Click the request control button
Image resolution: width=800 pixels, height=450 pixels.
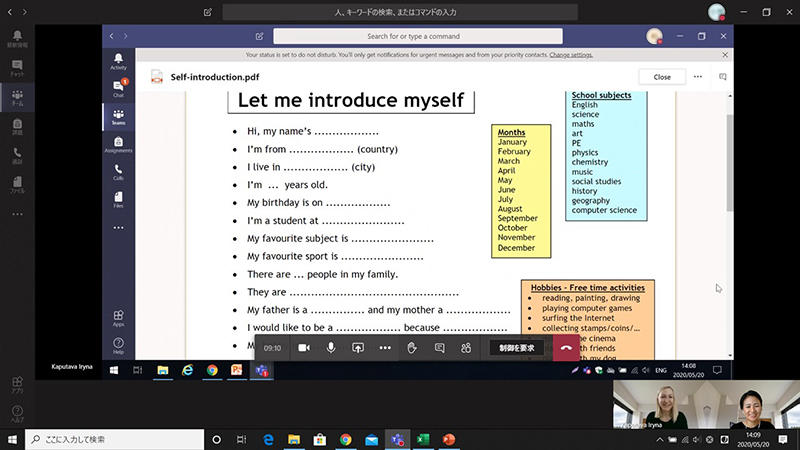point(517,348)
